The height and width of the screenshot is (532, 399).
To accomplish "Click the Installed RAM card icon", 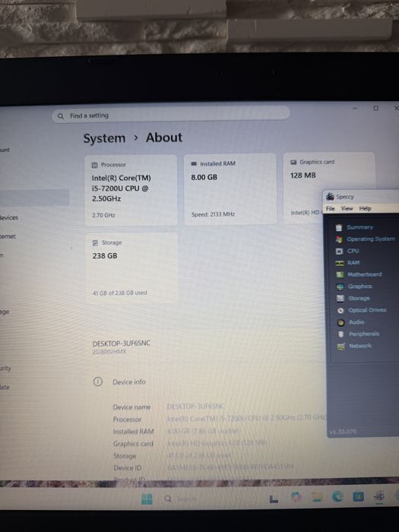I will (x=194, y=163).
